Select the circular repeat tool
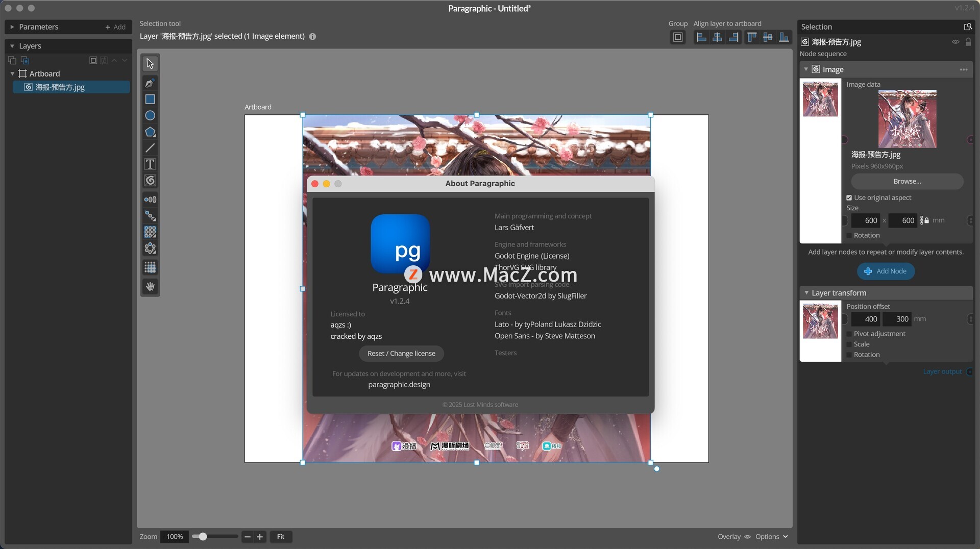980x549 pixels. [x=150, y=248]
